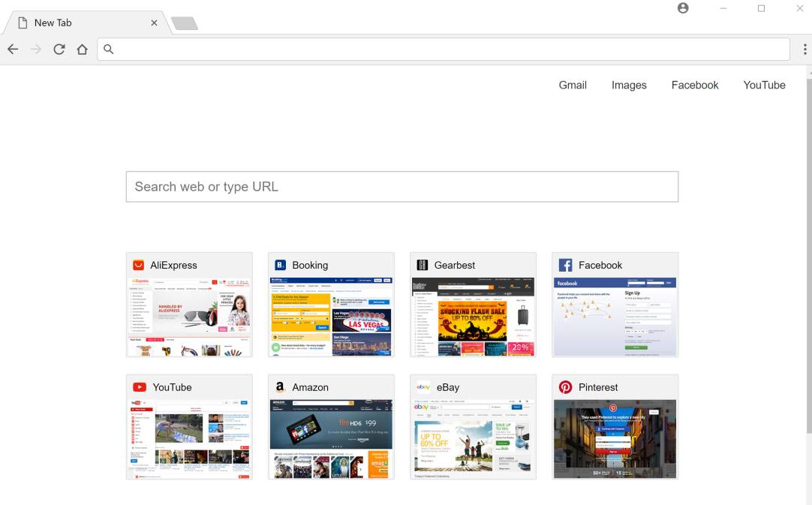
Task: Reload the page with refresh icon
Action: pyautogui.click(x=59, y=50)
